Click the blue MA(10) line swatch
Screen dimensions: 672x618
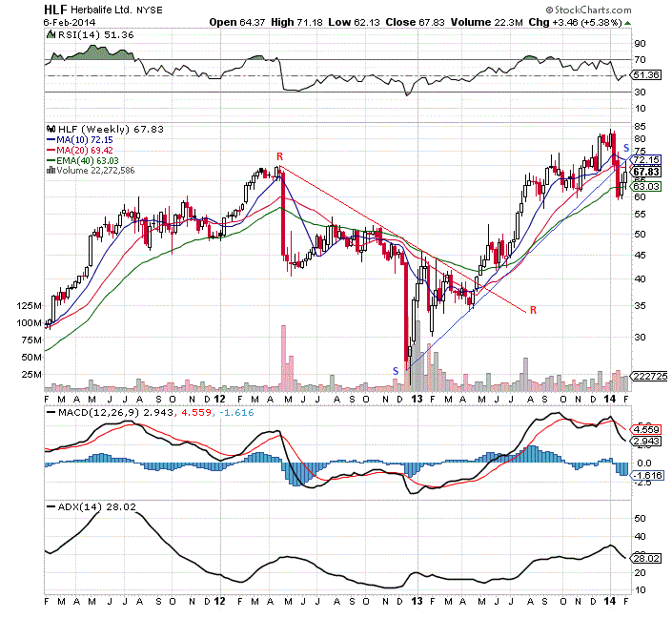click(x=51, y=140)
